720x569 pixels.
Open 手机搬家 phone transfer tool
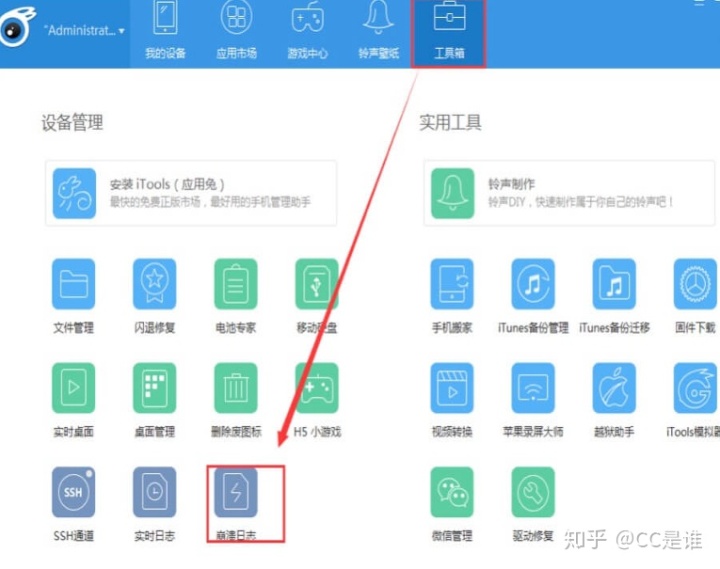pos(452,284)
